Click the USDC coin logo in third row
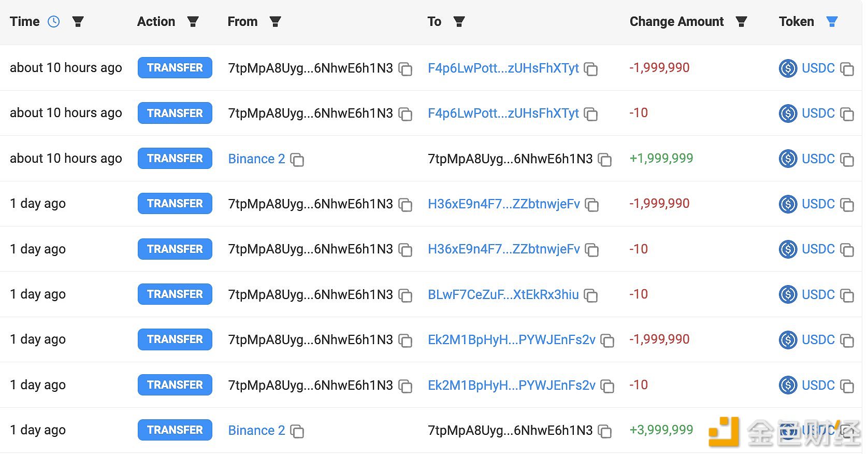The image size is (868, 454). click(x=788, y=159)
